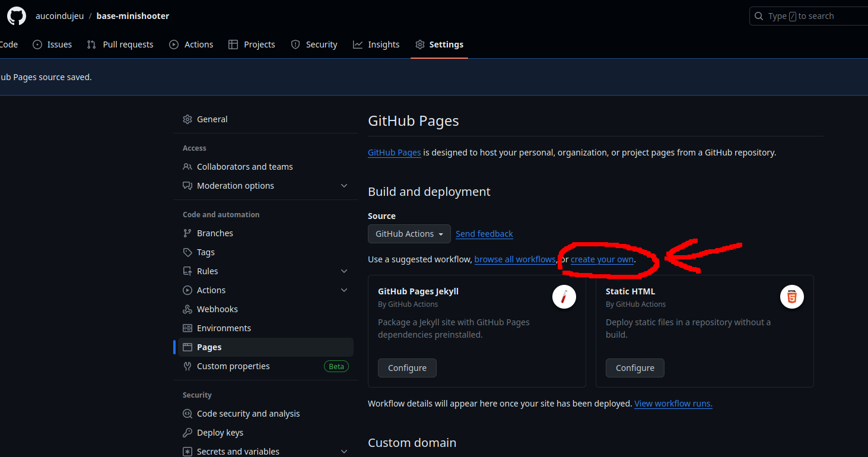Expand the sidebar Actions chevron
Screen dimensions: 868x457
344,290
